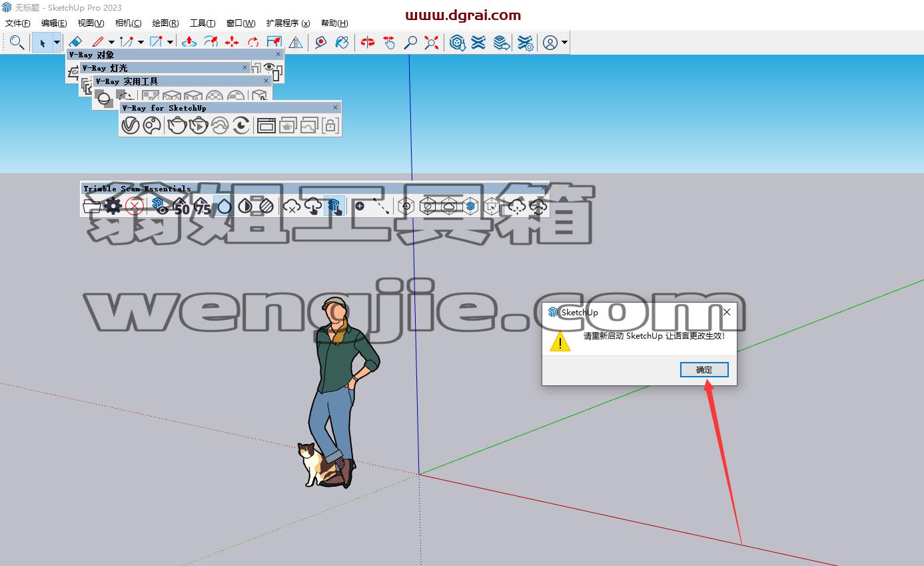Show V-Ray frame buffer window
The image size is (924, 566).
tap(266, 125)
